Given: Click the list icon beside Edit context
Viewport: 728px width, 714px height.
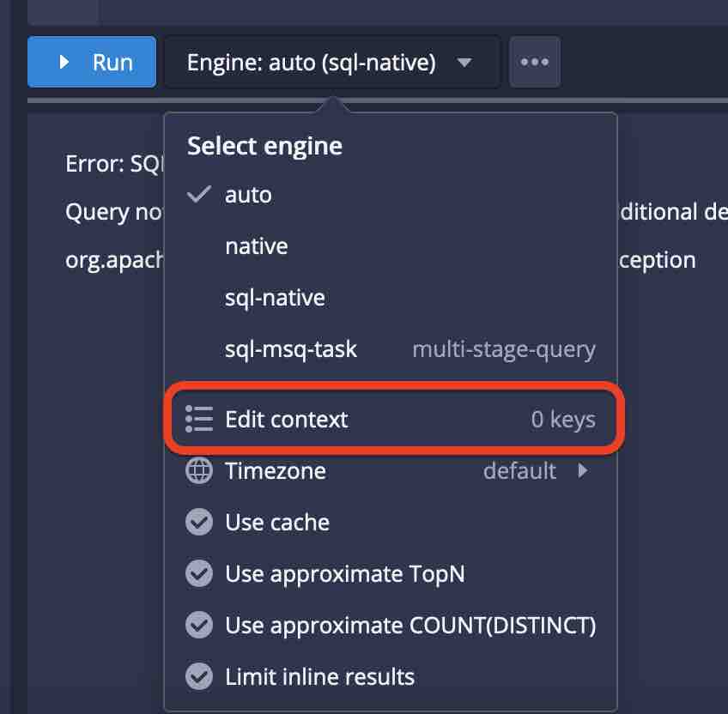Looking at the screenshot, I should (199, 420).
